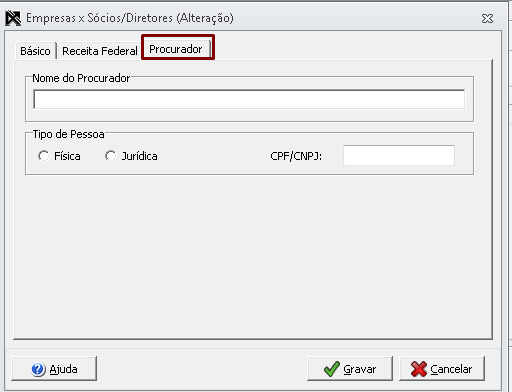The width and height of the screenshot is (512, 392).
Task: Close the Empresas x Sócios/Diretores dialog
Action: click(x=487, y=19)
